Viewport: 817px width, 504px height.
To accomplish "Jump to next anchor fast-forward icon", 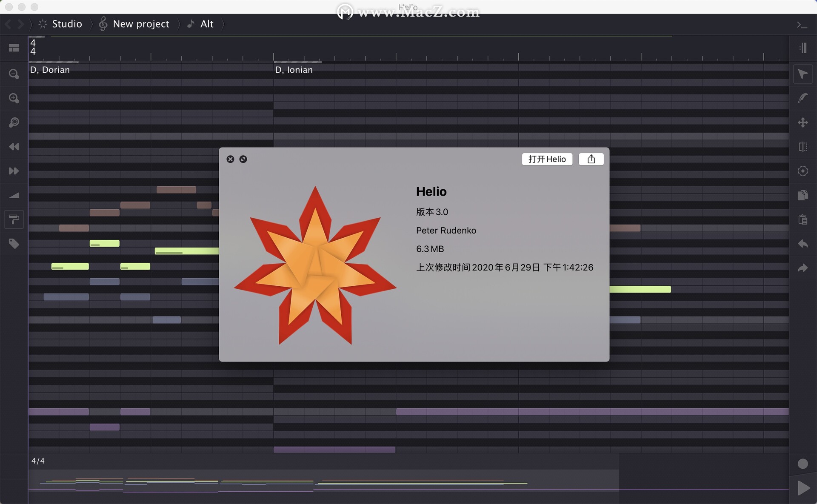I will point(14,171).
